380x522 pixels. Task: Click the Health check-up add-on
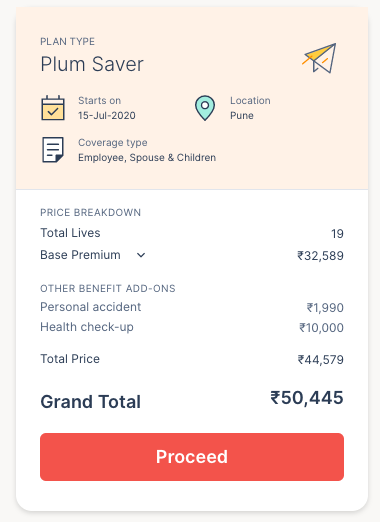click(87, 327)
